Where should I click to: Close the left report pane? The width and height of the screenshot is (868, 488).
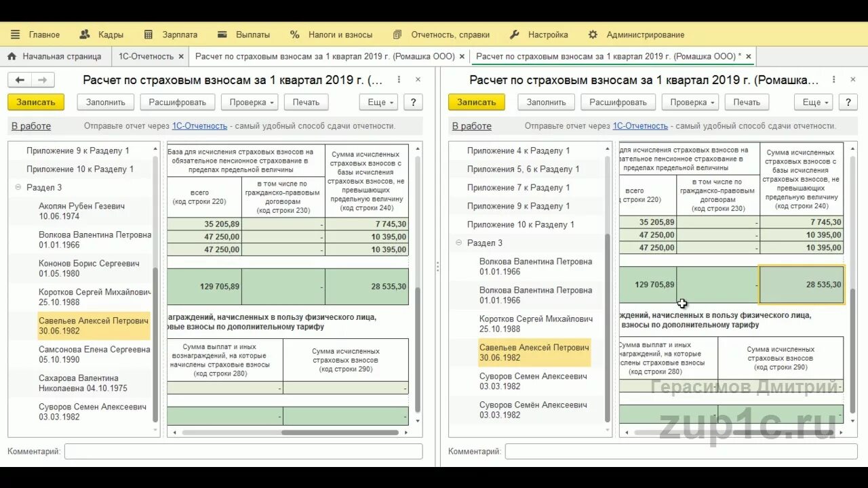click(418, 80)
